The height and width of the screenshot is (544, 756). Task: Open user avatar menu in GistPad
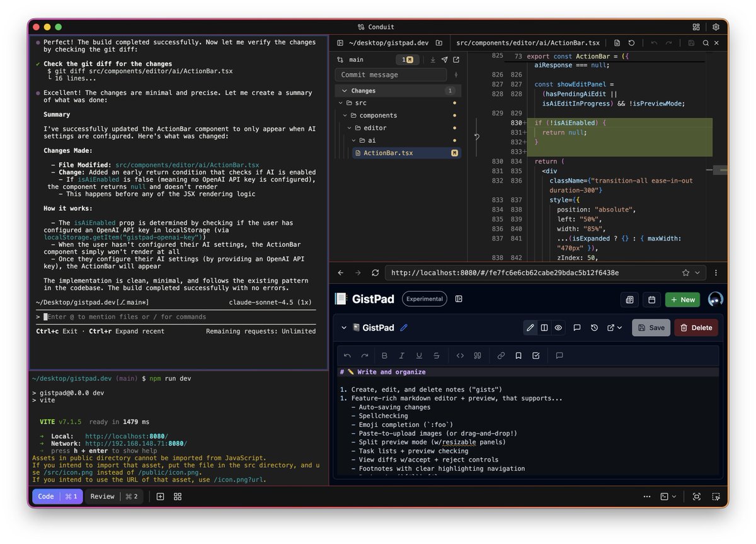coord(716,300)
